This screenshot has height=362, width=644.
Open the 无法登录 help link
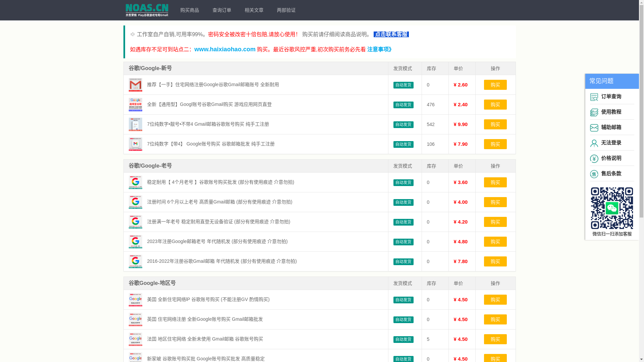click(611, 143)
